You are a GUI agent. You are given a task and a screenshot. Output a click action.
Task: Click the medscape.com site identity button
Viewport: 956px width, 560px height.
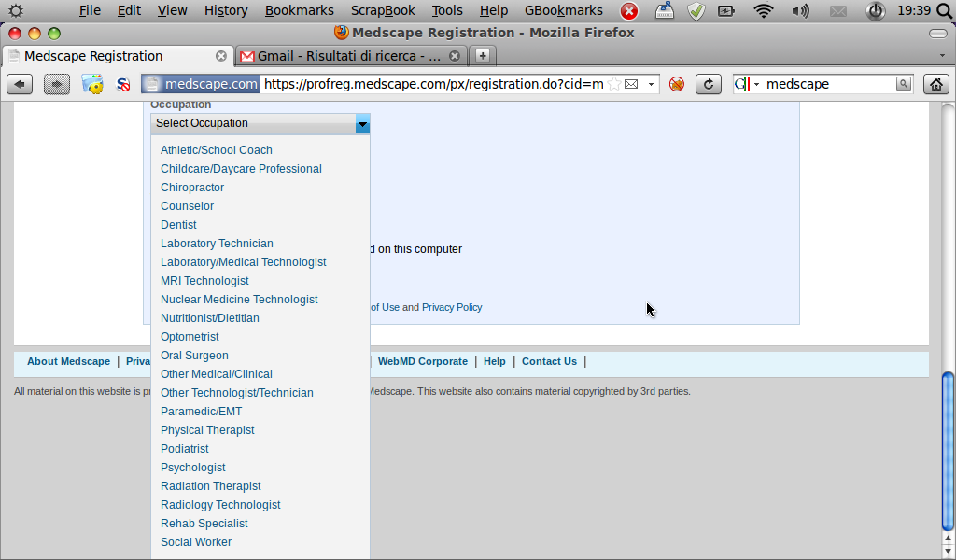(x=201, y=84)
